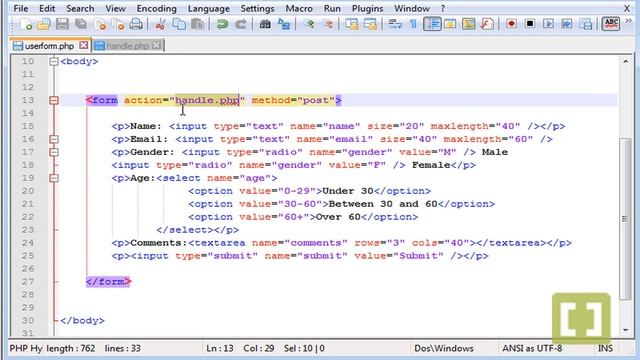
Task: Click the Zoom Out icon
Action: (327, 24)
